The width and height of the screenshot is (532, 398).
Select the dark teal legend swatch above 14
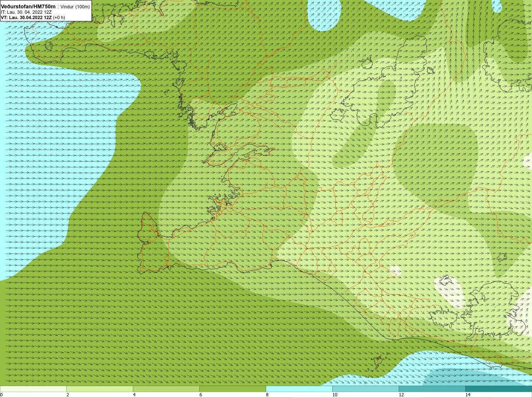pyautogui.click(x=499, y=389)
